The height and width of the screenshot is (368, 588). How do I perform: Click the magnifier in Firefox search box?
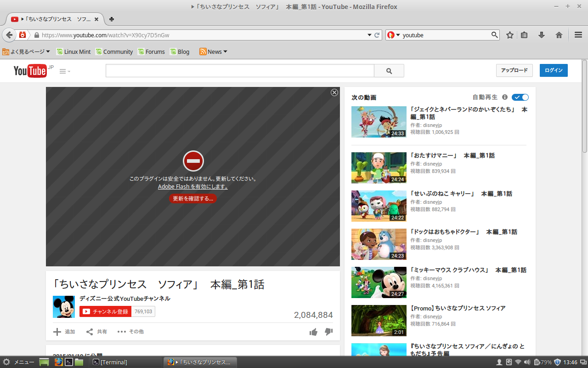tap(494, 35)
